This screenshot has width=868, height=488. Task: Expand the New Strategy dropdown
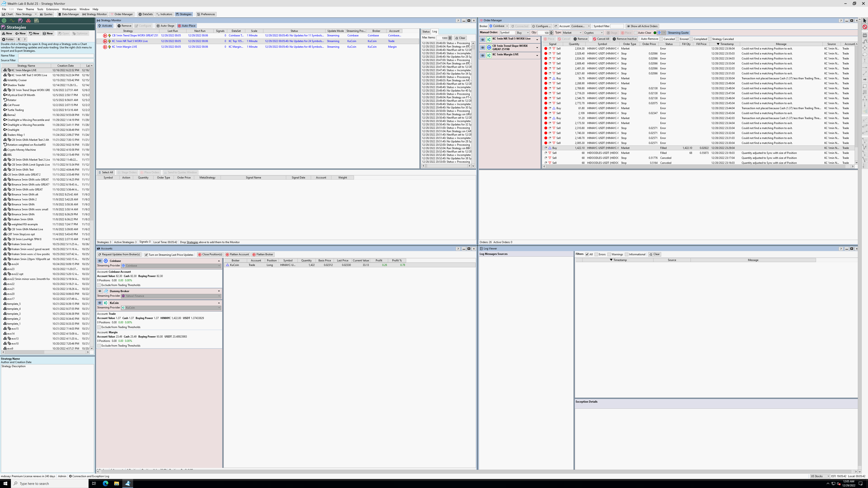point(35,14)
